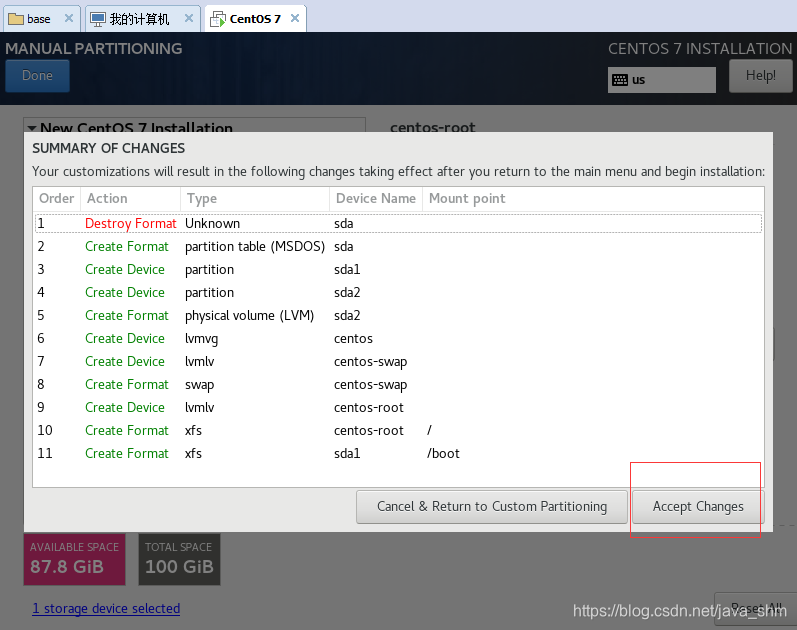Click the keyboard layout icon beside us
The height and width of the screenshot is (630, 797).
(x=620, y=80)
